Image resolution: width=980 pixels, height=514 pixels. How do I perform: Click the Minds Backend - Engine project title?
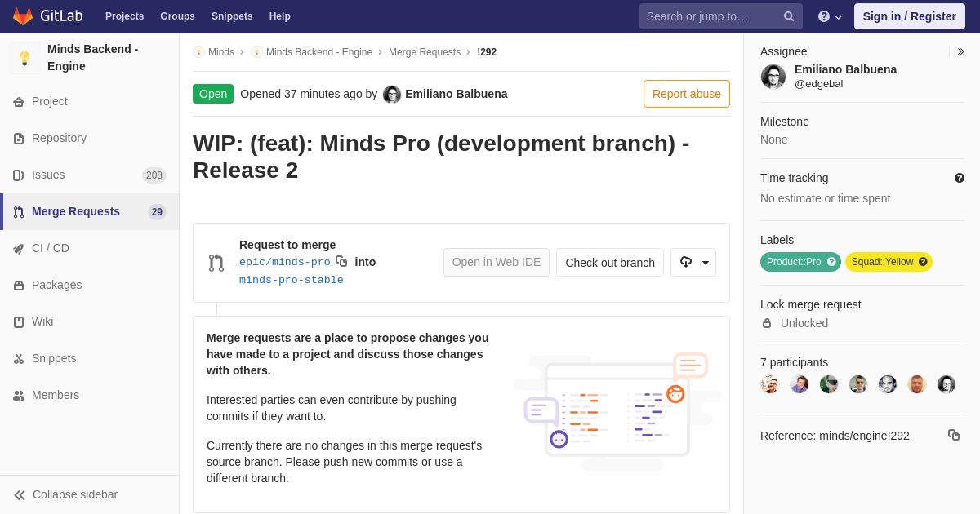click(x=93, y=58)
